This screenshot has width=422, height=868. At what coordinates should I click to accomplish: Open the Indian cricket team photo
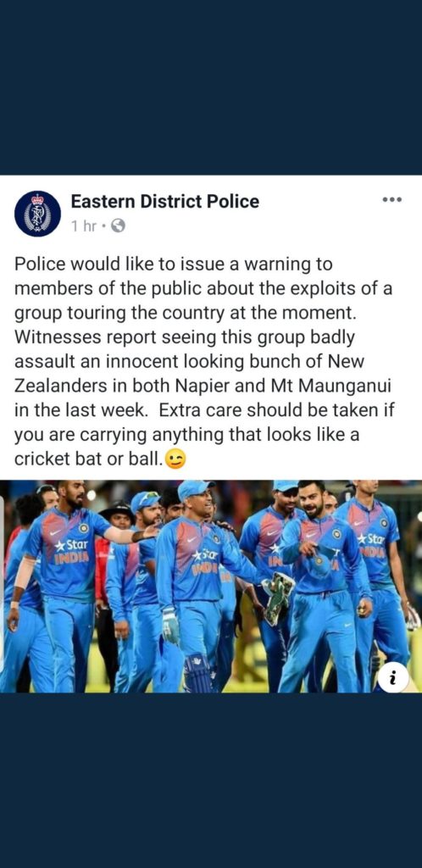click(213, 587)
